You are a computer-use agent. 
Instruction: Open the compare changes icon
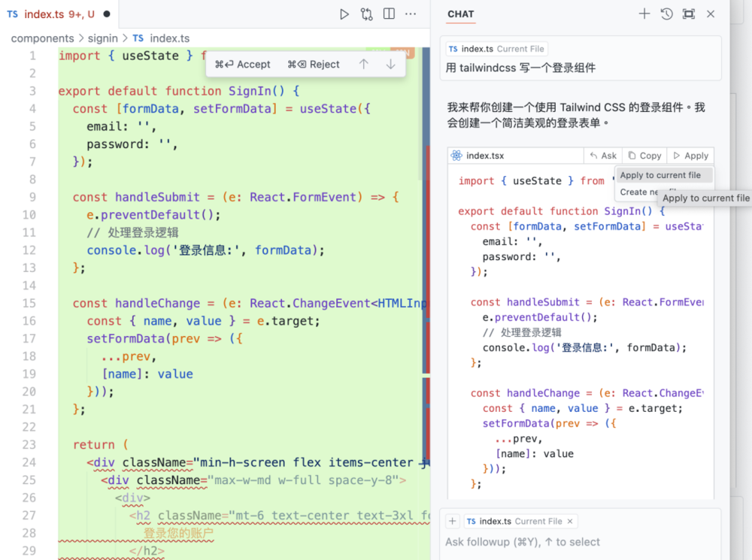[x=366, y=14]
